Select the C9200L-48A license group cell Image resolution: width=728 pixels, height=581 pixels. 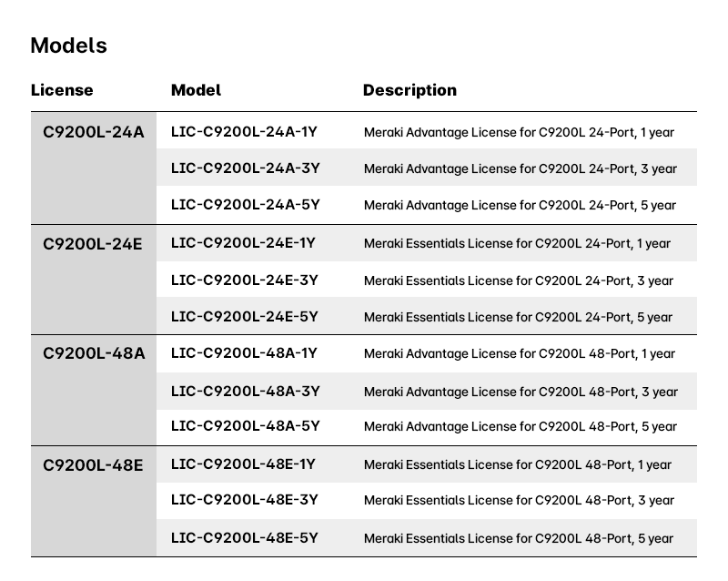coord(94,354)
